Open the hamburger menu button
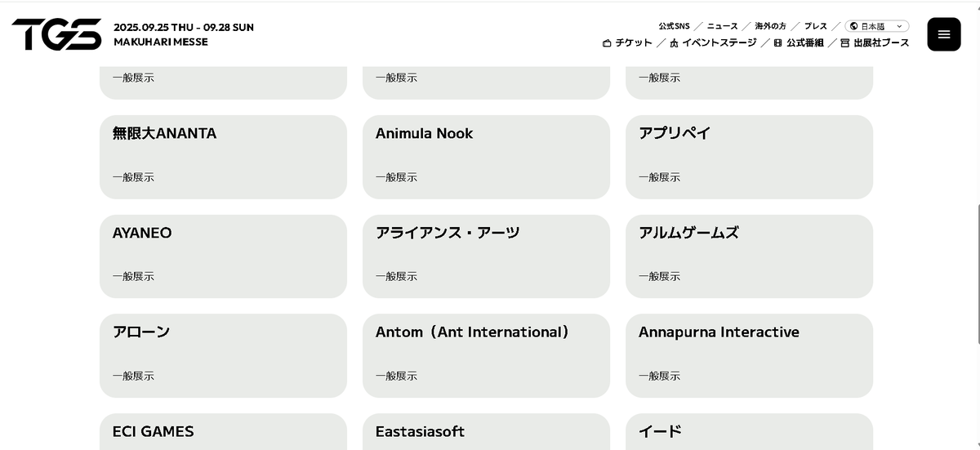 pos(944,34)
